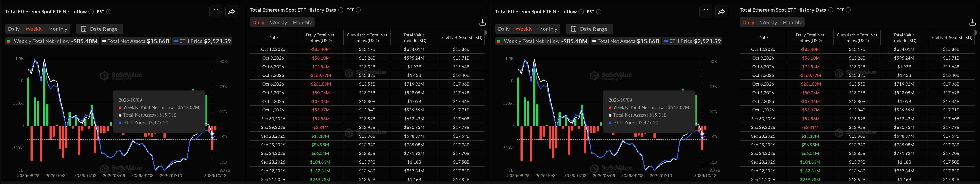Click fullscreen icon on the rightmost inflow chart
This screenshot has height=184, width=980.
[x=706, y=12]
